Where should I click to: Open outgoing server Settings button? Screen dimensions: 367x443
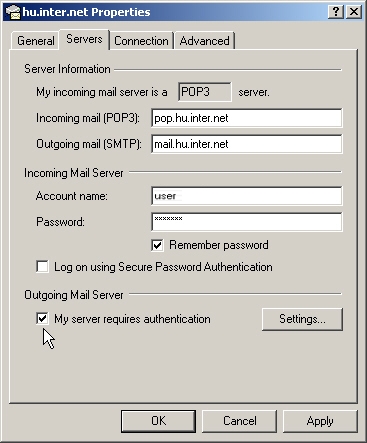tap(302, 319)
